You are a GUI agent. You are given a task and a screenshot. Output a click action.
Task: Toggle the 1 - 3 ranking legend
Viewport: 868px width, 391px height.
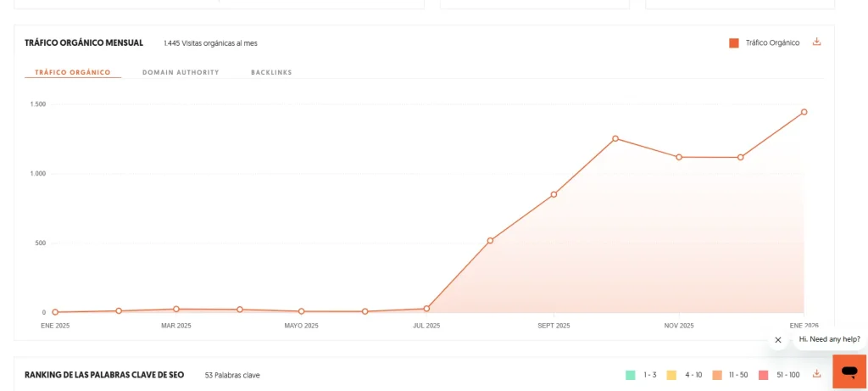[641, 374]
